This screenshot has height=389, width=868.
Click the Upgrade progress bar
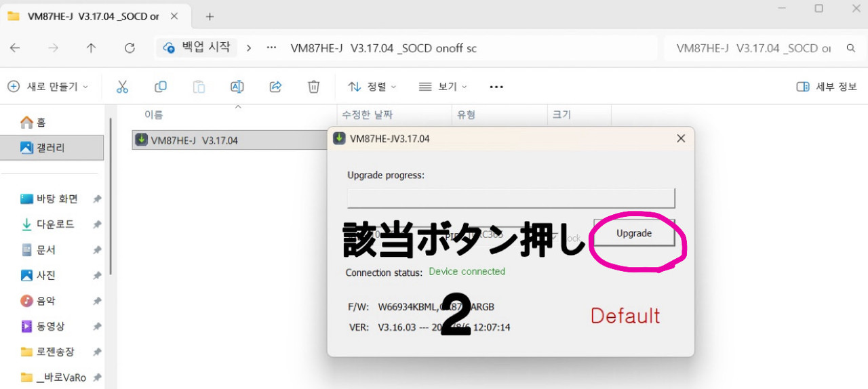(511, 198)
